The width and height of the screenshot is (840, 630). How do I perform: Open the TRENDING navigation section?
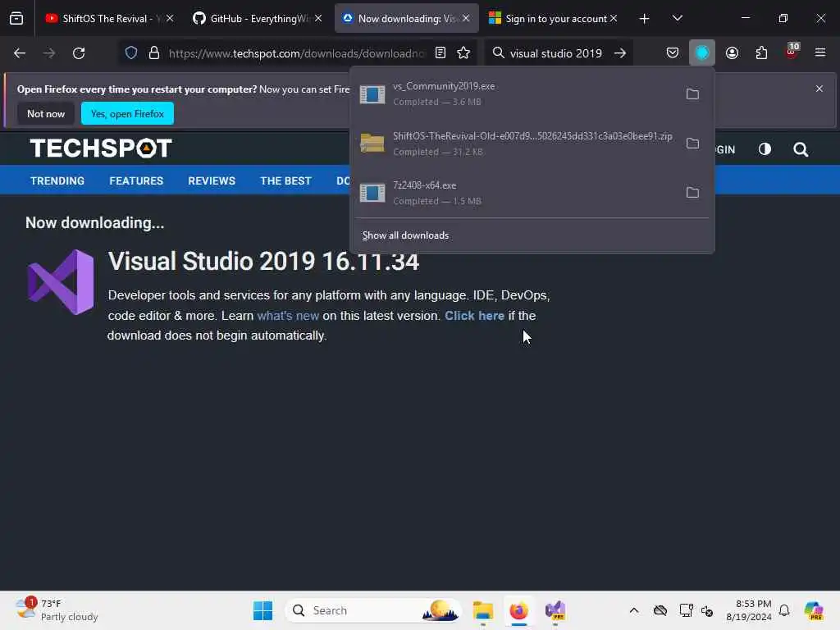(x=57, y=181)
